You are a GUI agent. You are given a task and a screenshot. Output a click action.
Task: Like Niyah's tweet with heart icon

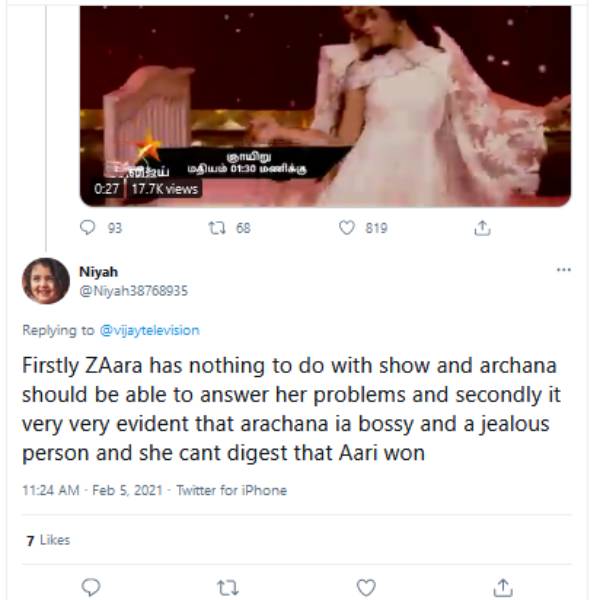[366, 585]
